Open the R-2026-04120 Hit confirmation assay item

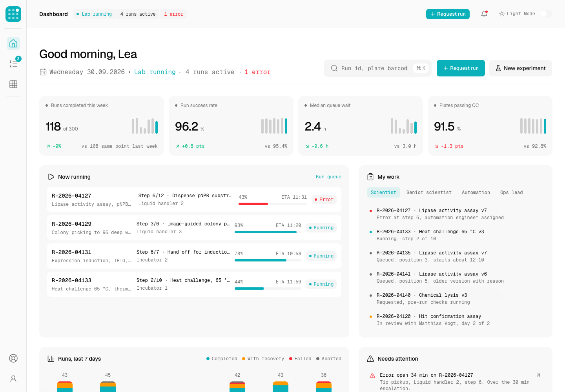point(455,320)
